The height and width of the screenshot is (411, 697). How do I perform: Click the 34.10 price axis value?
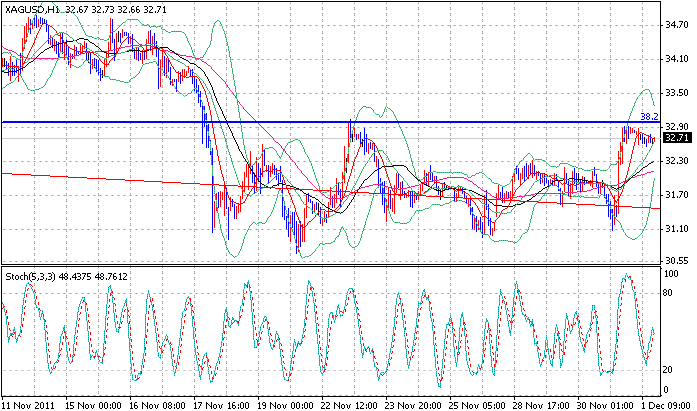click(x=677, y=59)
